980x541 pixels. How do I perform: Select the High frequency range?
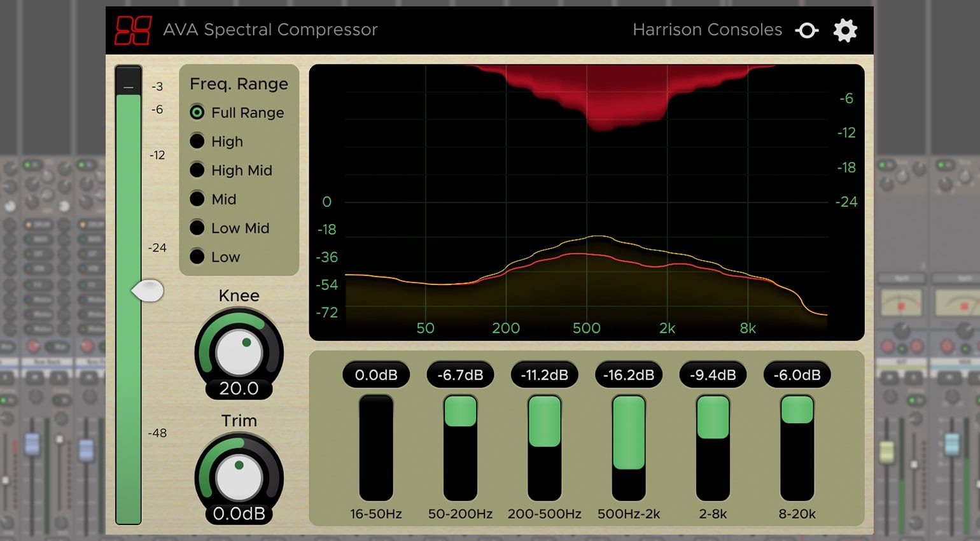pyautogui.click(x=197, y=141)
